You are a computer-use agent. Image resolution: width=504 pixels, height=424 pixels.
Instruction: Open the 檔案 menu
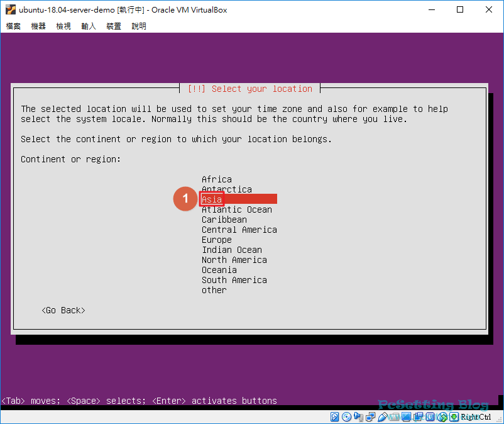13,26
